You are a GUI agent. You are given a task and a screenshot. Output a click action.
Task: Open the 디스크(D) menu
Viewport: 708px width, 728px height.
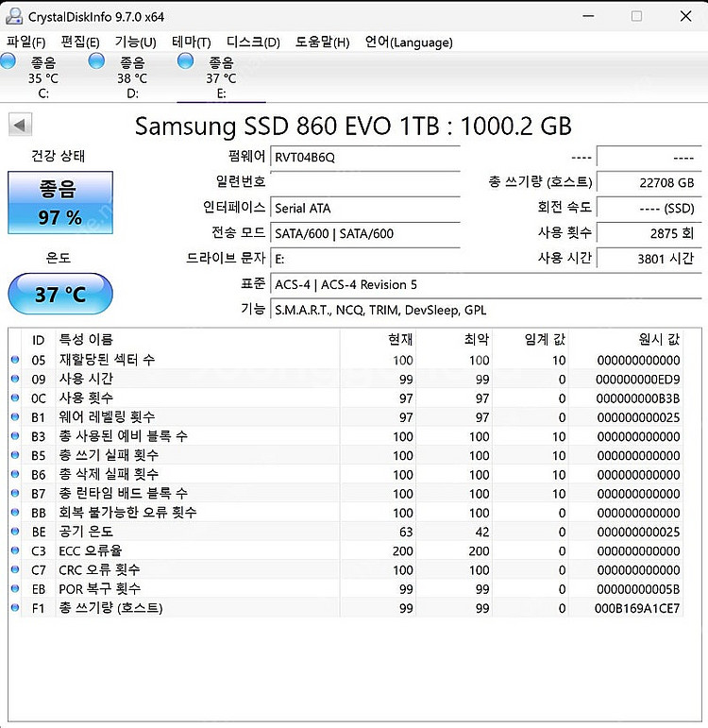(253, 42)
